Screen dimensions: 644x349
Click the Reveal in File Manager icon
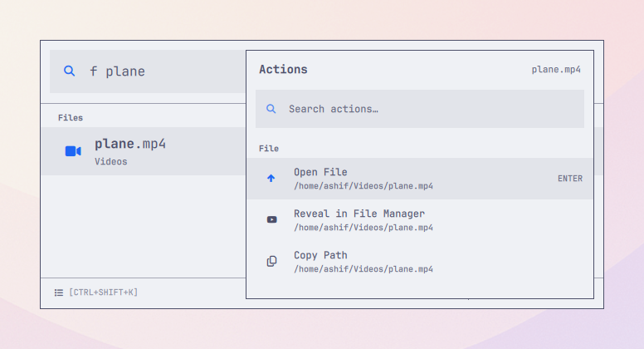pyautogui.click(x=272, y=219)
